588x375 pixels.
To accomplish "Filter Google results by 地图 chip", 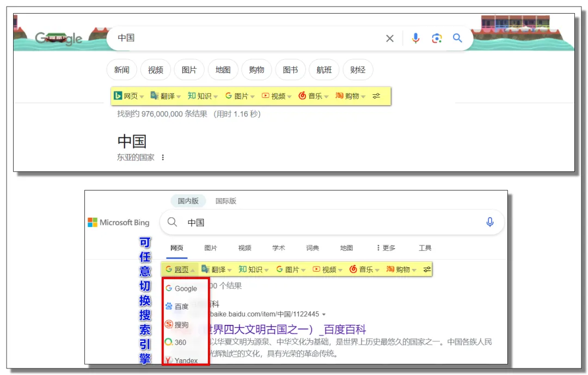I will tap(223, 70).
